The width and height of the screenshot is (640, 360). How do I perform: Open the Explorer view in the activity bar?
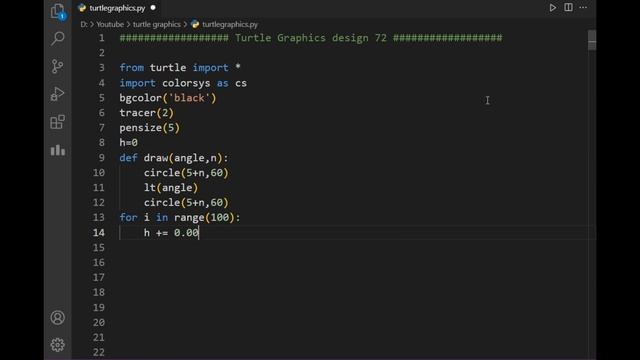click(58, 11)
